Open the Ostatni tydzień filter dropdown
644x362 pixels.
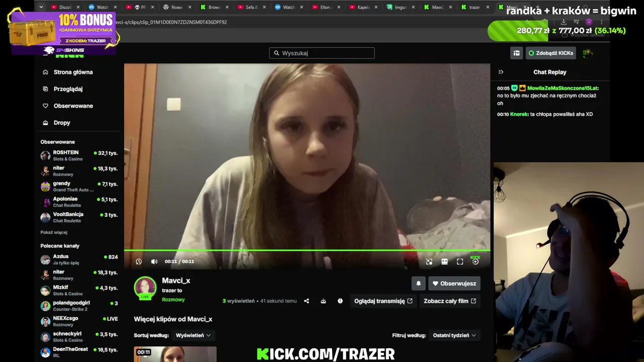[x=454, y=335]
